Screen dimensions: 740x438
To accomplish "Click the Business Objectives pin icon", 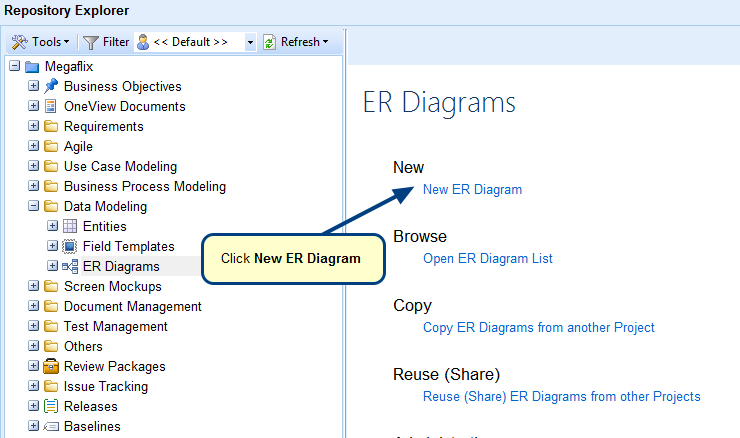I will point(51,87).
